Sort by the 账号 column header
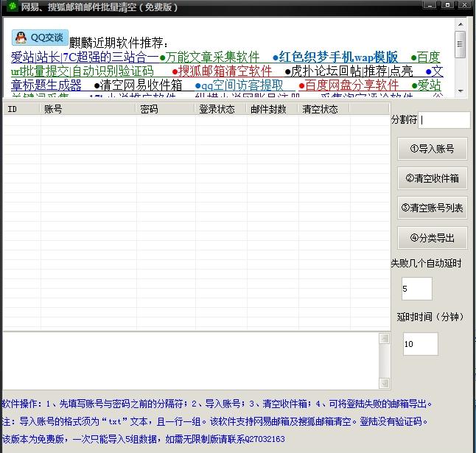 [x=88, y=109]
